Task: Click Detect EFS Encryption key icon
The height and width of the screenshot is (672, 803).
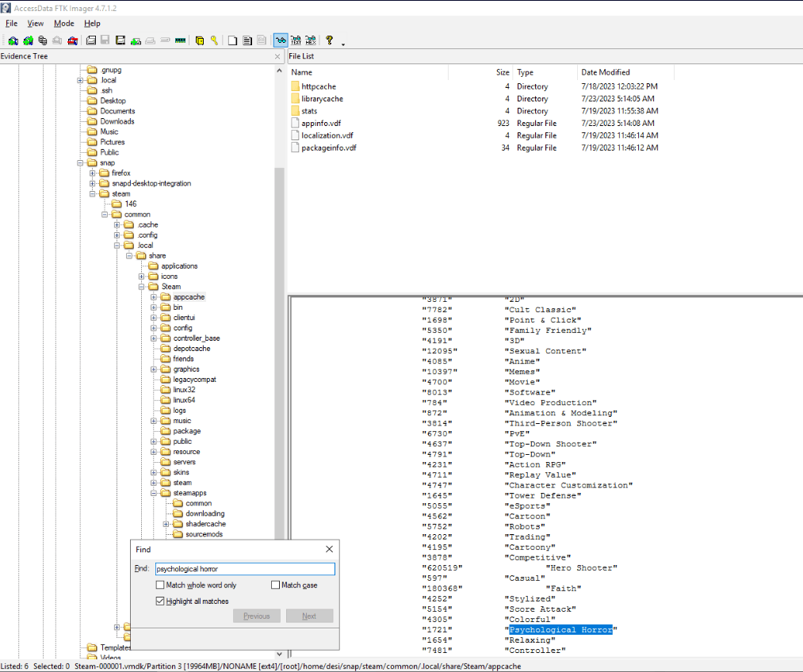Action: (214, 40)
